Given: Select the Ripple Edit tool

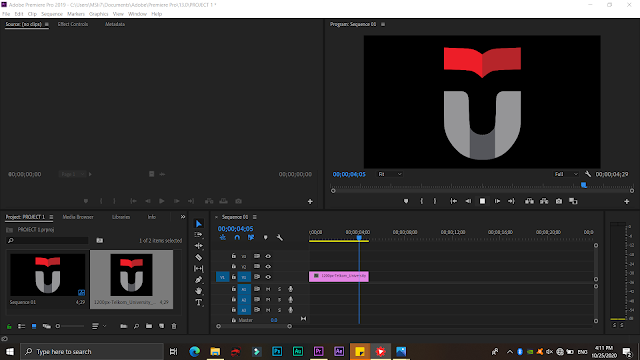Looking at the screenshot, I should 199,246.
